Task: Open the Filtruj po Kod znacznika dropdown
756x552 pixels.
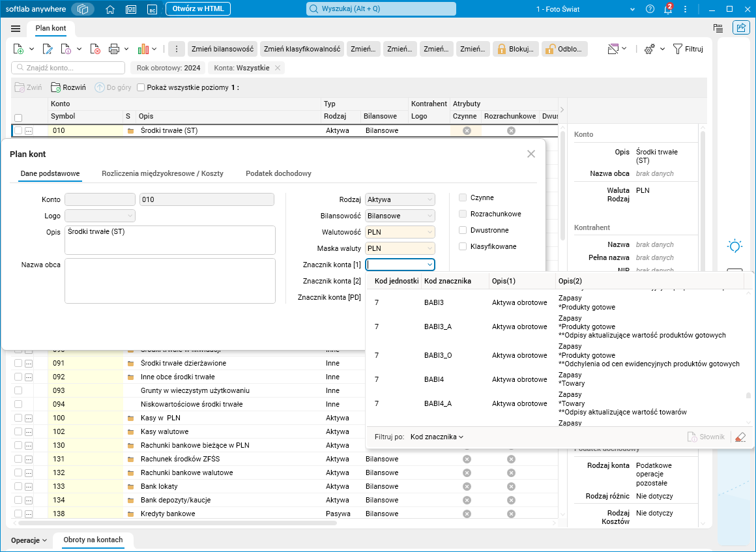Action: click(x=437, y=437)
